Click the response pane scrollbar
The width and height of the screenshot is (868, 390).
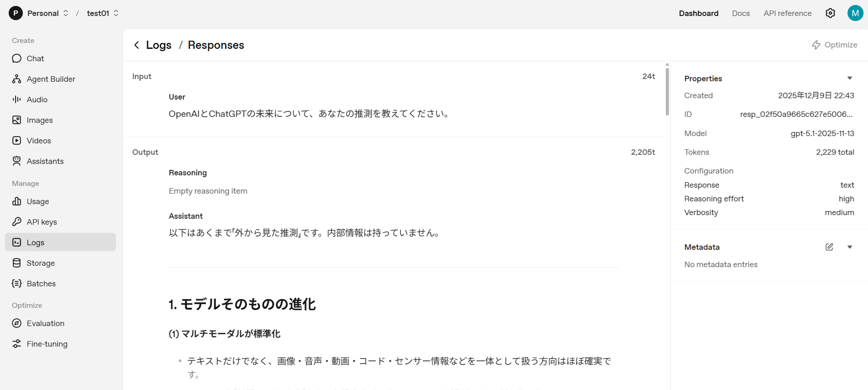coord(667,91)
